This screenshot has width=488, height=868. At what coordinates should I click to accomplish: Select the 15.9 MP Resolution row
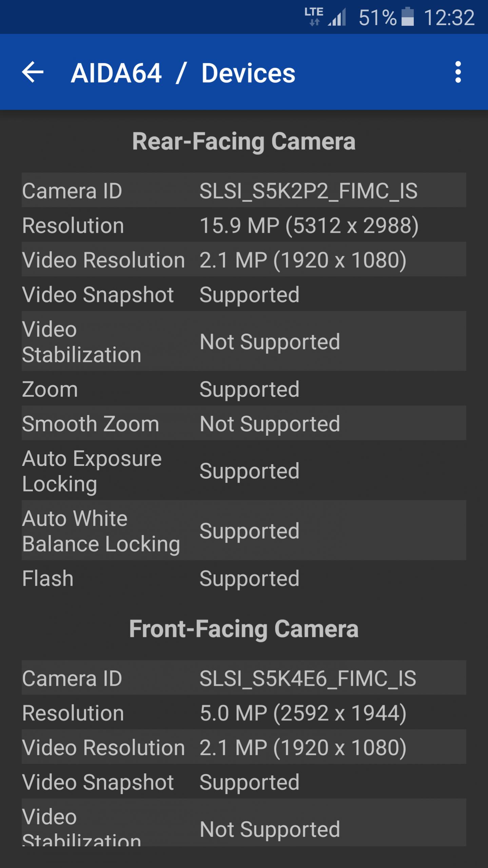tap(244, 225)
